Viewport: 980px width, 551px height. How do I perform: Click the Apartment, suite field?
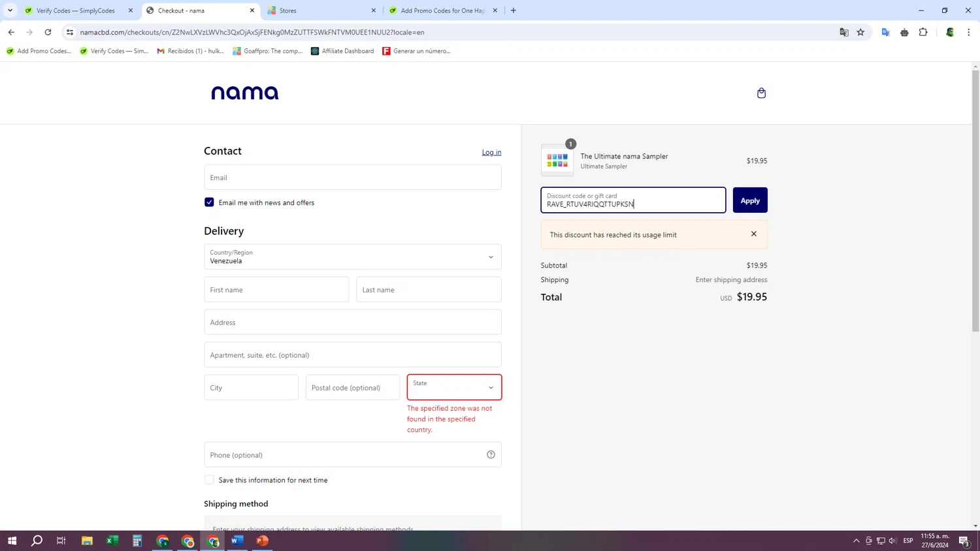(353, 354)
